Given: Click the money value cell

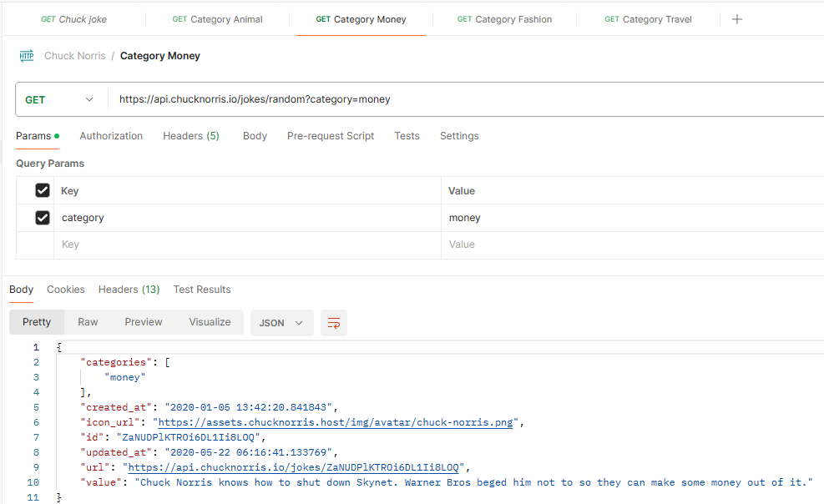Looking at the screenshot, I should pyautogui.click(x=632, y=218).
